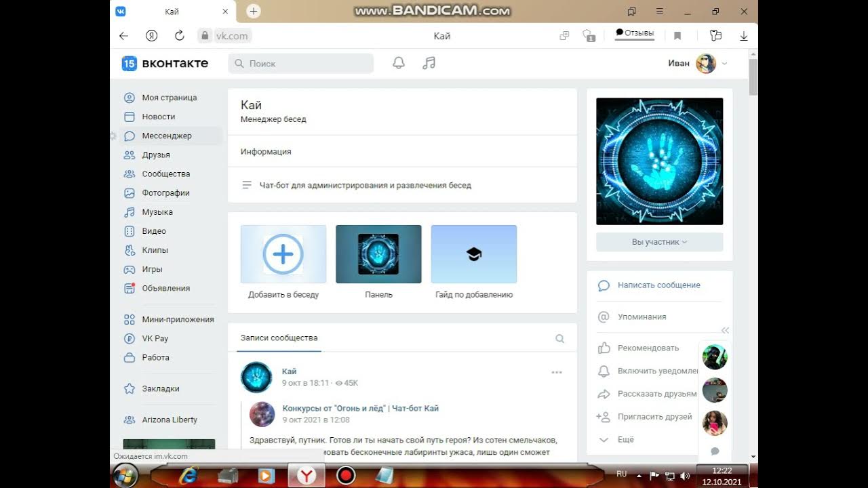This screenshot has height=488, width=868.
Task: Open Моя страница in sidebar
Action: pos(171,98)
